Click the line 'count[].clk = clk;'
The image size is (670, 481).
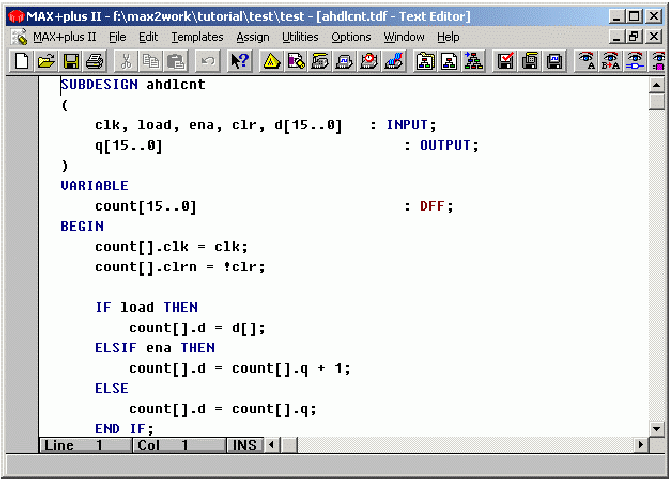171,247
